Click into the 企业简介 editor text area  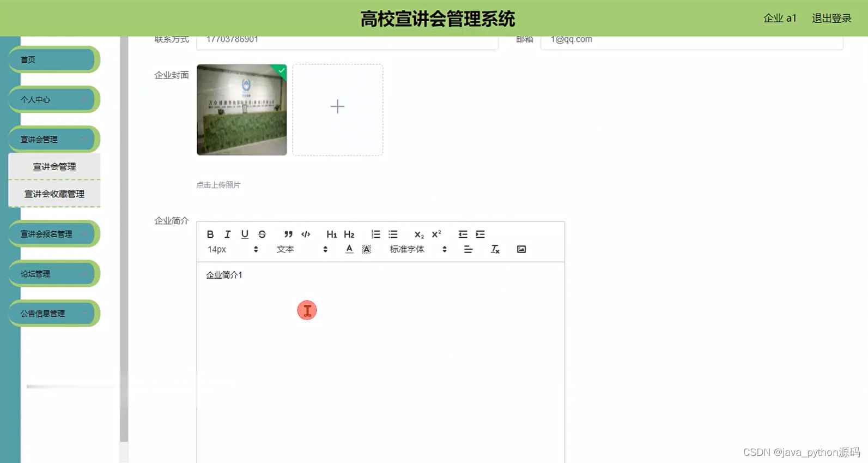tap(380, 362)
